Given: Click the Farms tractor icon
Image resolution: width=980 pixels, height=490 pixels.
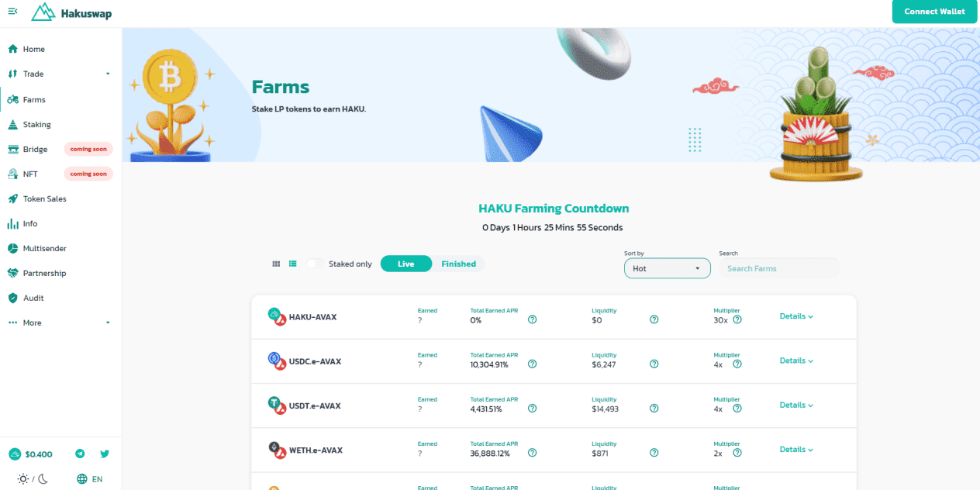Looking at the screenshot, I should 12,99.
